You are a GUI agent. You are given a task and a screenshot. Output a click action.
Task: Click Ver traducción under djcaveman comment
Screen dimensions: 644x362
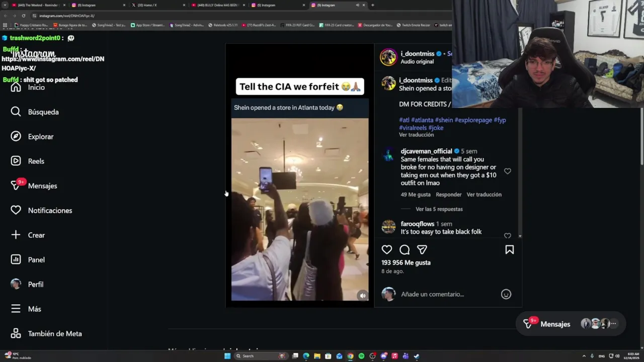click(484, 195)
